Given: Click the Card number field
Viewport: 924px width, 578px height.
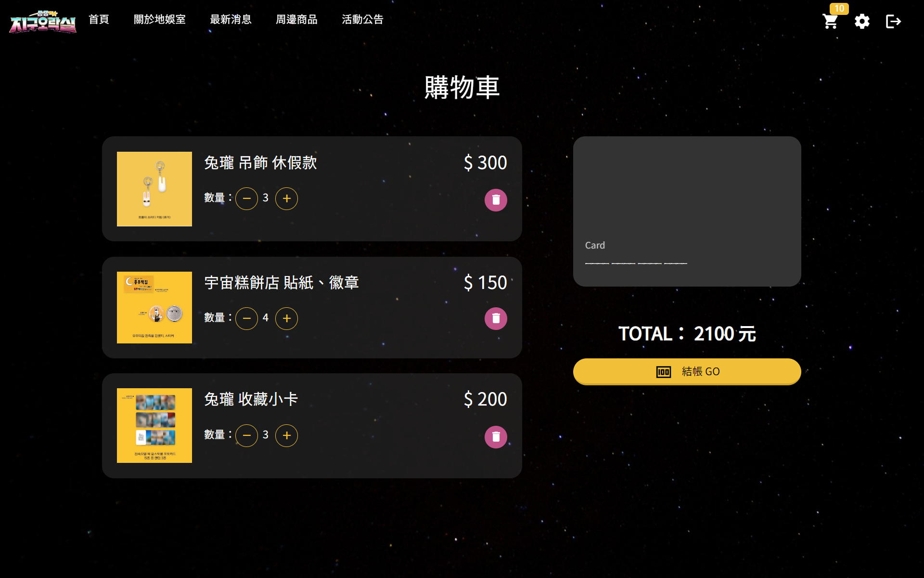Looking at the screenshot, I should pos(636,263).
